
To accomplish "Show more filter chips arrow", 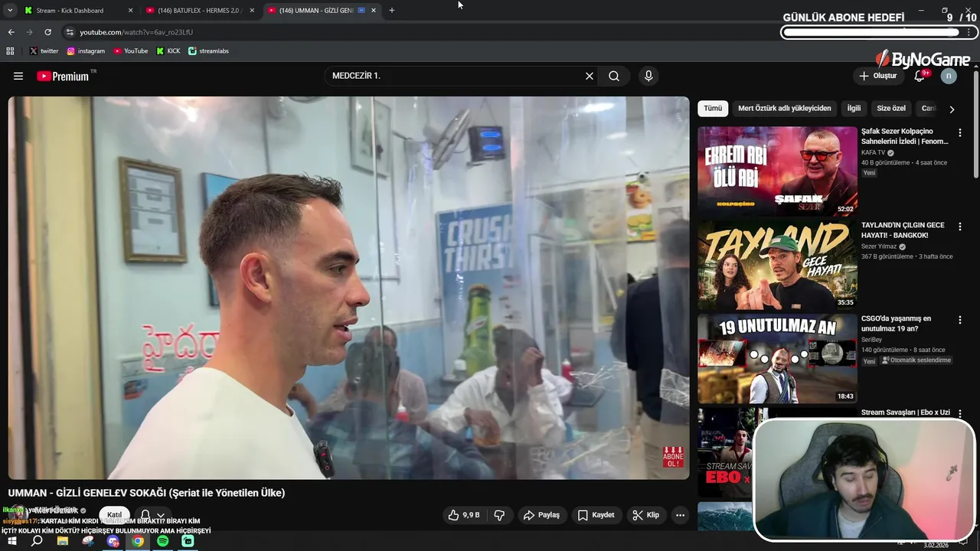I will click(x=952, y=109).
